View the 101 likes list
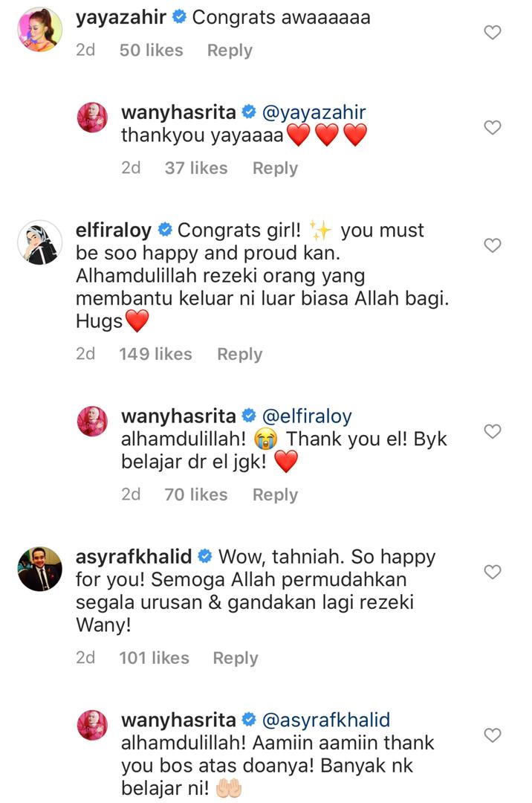Viewport: 532px width, 803px height. (x=154, y=657)
